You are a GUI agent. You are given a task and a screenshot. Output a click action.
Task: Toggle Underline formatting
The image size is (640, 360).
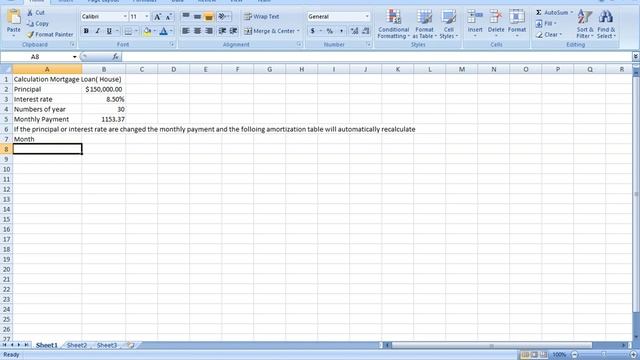(x=109, y=31)
